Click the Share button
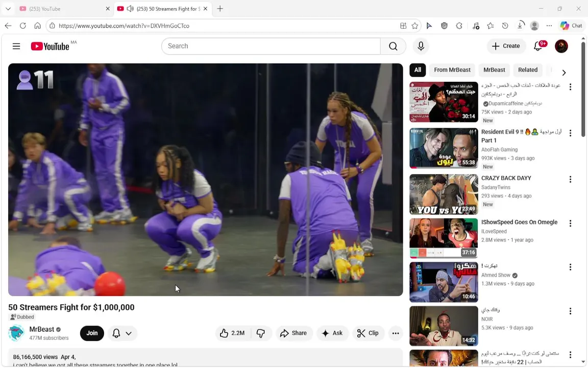 coord(293,333)
